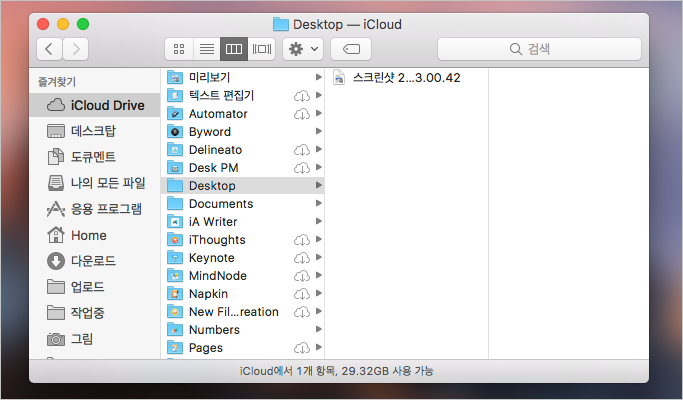
Task: Switch to icon view
Action: click(179, 49)
